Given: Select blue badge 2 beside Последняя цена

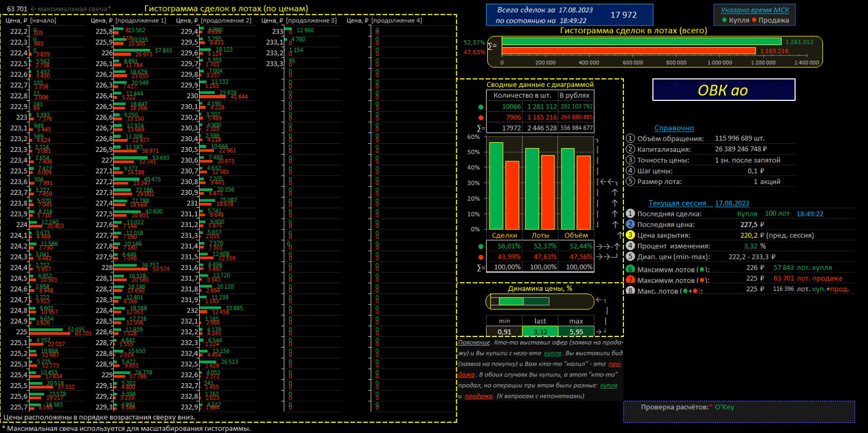Looking at the screenshot, I should pyautogui.click(x=630, y=224).
